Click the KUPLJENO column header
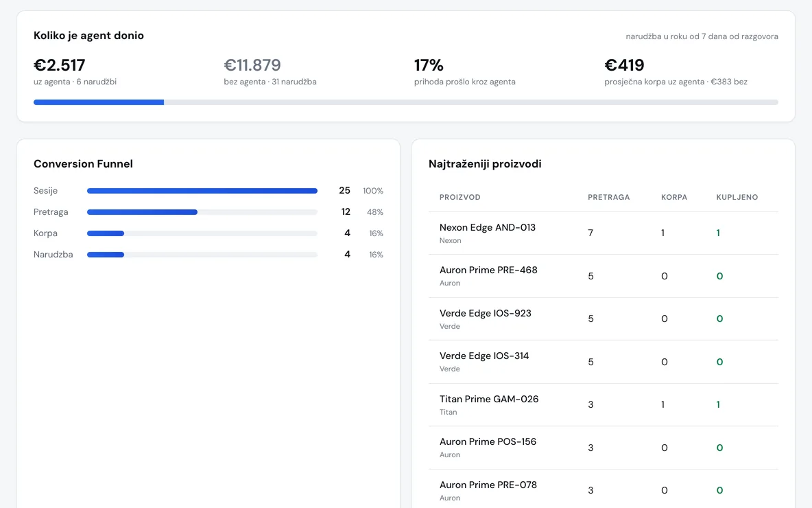 click(737, 197)
